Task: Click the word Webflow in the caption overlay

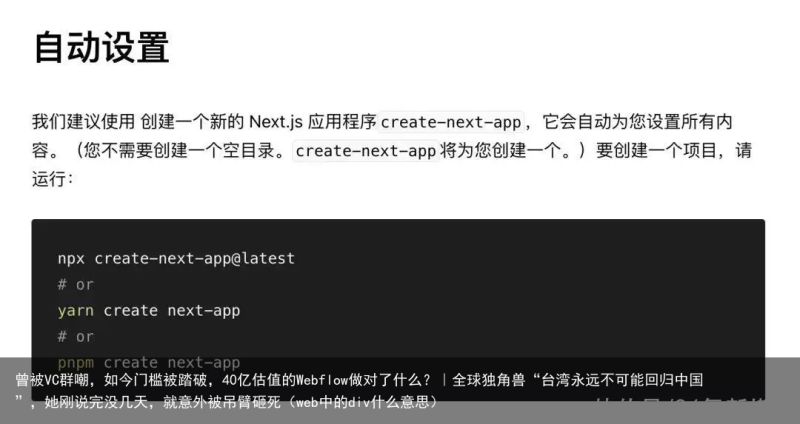Action: (x=322, y=380)
